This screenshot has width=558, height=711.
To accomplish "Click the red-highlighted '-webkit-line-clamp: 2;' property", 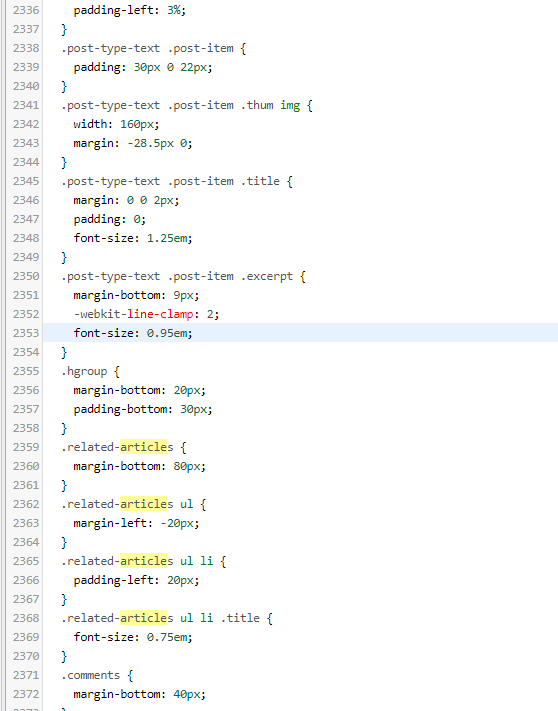I will click(x=146, y=314).
